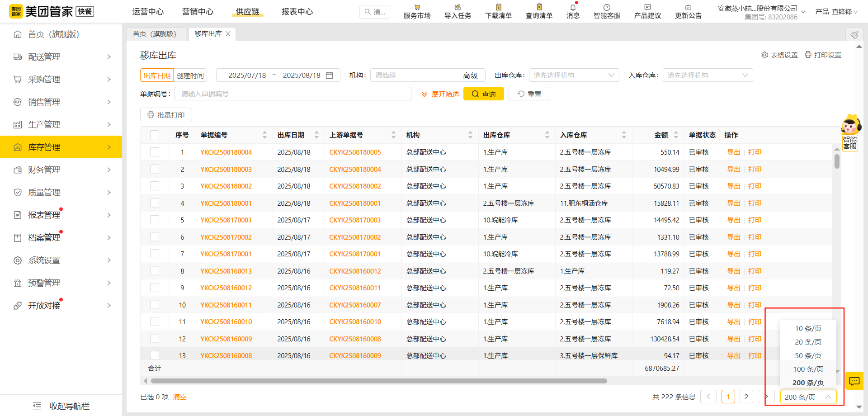The height and width of the screenshot is (416, 868).
Task: Open 打印设置 print settings
Action: [x=808, y=55]
